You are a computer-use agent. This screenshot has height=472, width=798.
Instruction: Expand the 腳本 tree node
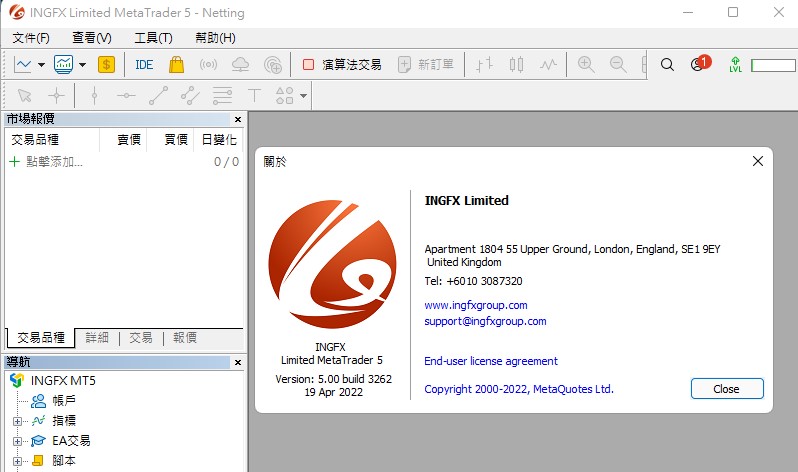pos(17,461)
